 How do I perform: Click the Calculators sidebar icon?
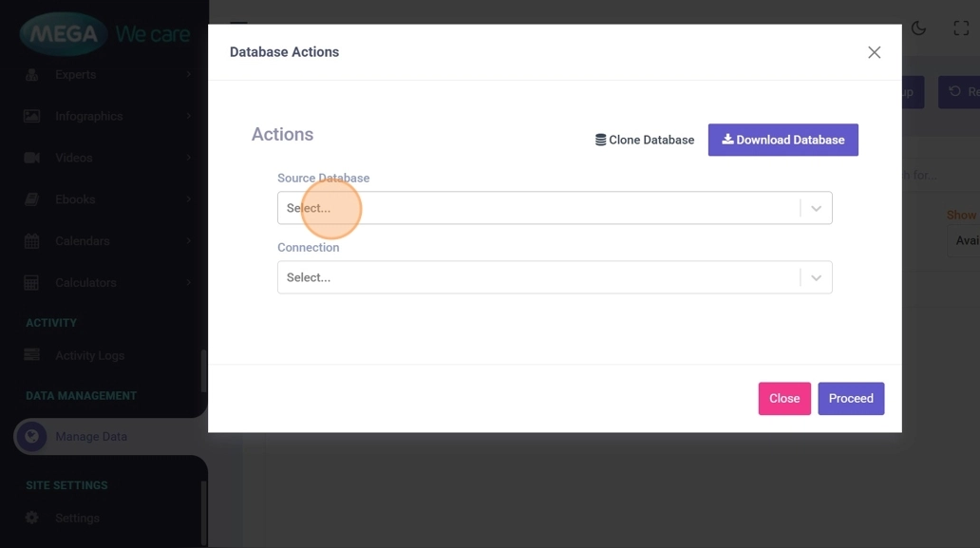click(x=31, y=283)
